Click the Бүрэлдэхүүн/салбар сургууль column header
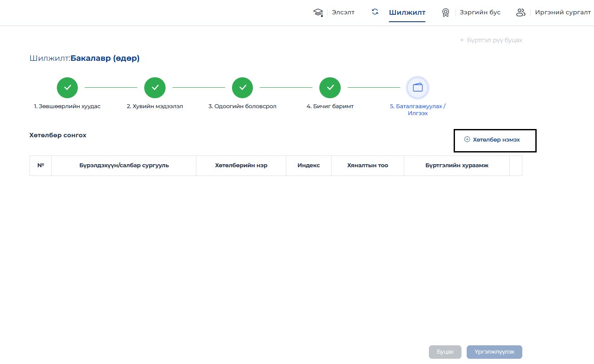The height and width of the screenshot is (364, 594). [124, 165]
